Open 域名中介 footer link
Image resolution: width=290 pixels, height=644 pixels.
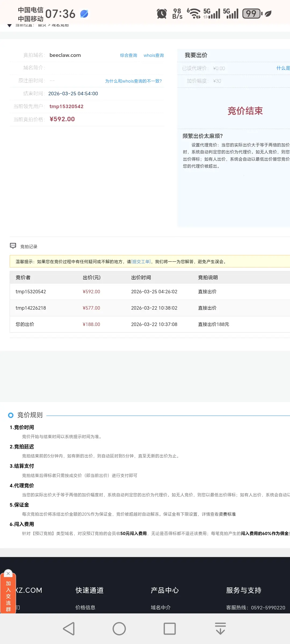tap(161, 607)
